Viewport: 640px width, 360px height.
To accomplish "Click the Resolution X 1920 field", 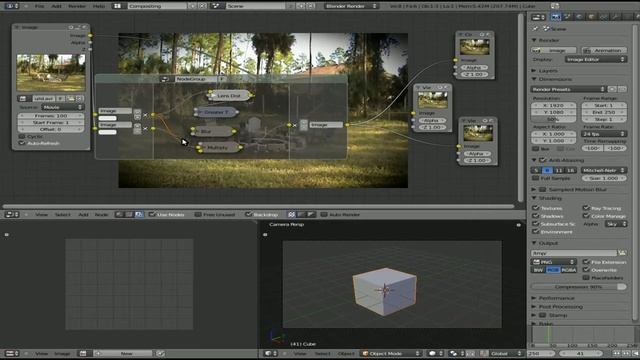I will click(x=553, y=105).
